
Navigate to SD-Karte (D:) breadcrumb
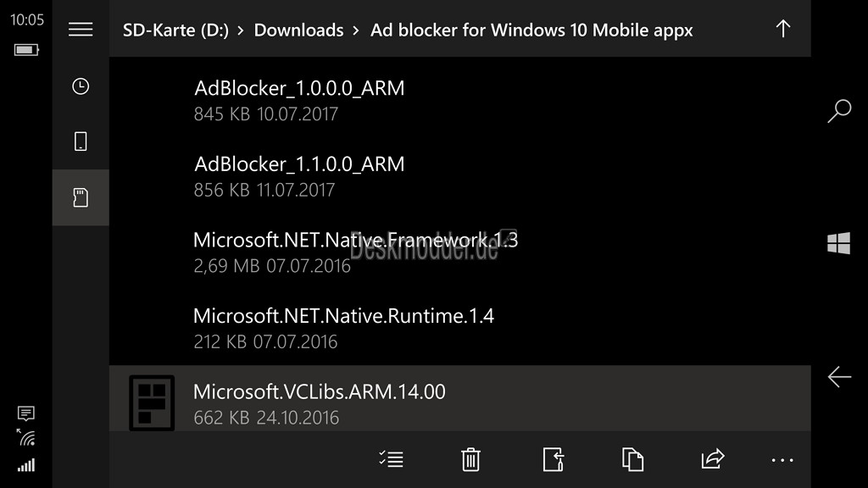pyautogui.click(x=175, y=30)
